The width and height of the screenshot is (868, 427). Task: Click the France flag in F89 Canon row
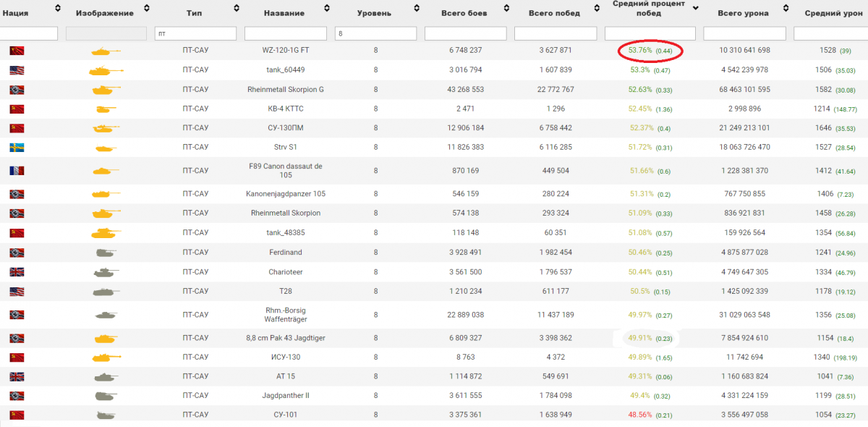point(17,171)
